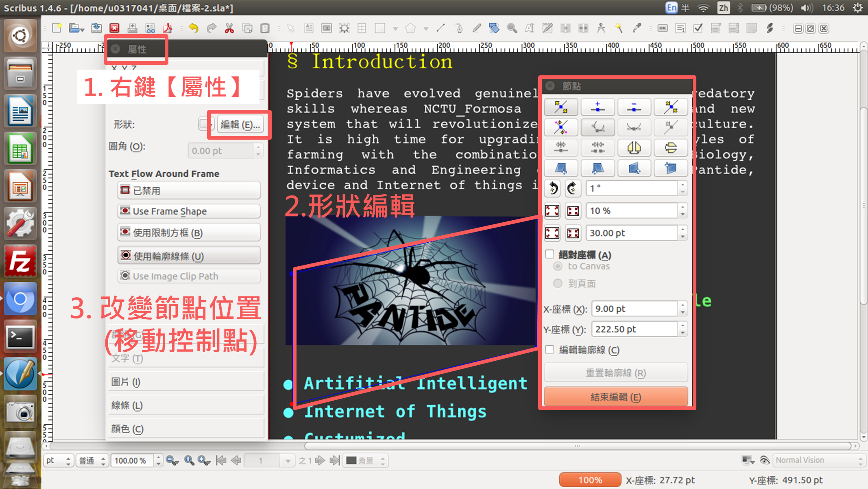Shrink the path by 10 percent
Image resolution: width=868 pixels, height=489 pixels.
click(x=573, y=211)
